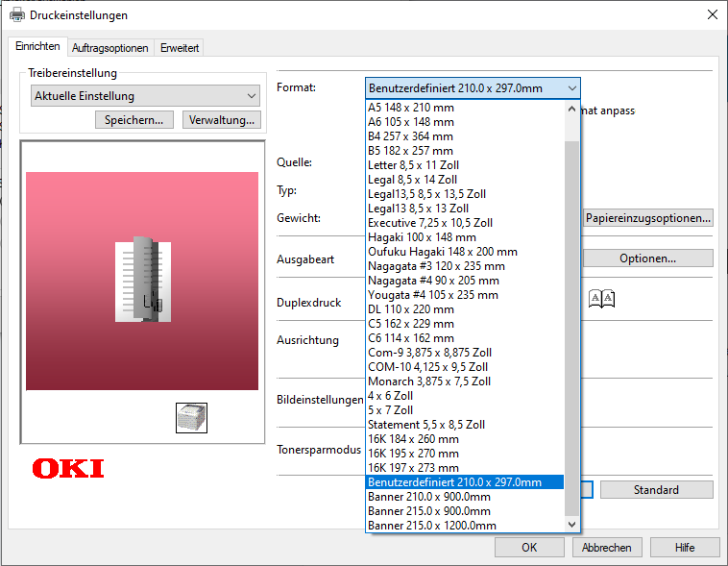Select C5 162 x 229 mm
This screenshot has height=566, width=728.
(x=465, y=324)
